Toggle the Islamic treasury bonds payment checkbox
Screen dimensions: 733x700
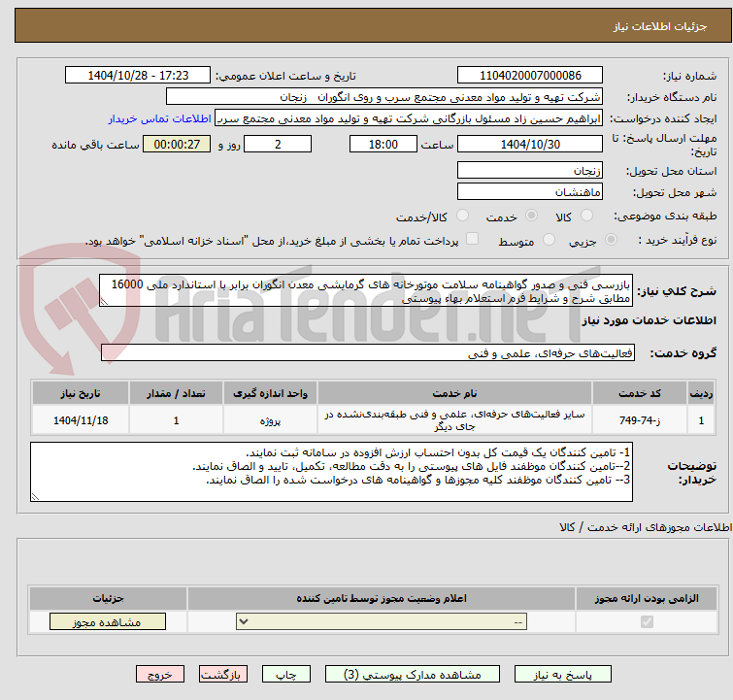(x=473, y=239)
